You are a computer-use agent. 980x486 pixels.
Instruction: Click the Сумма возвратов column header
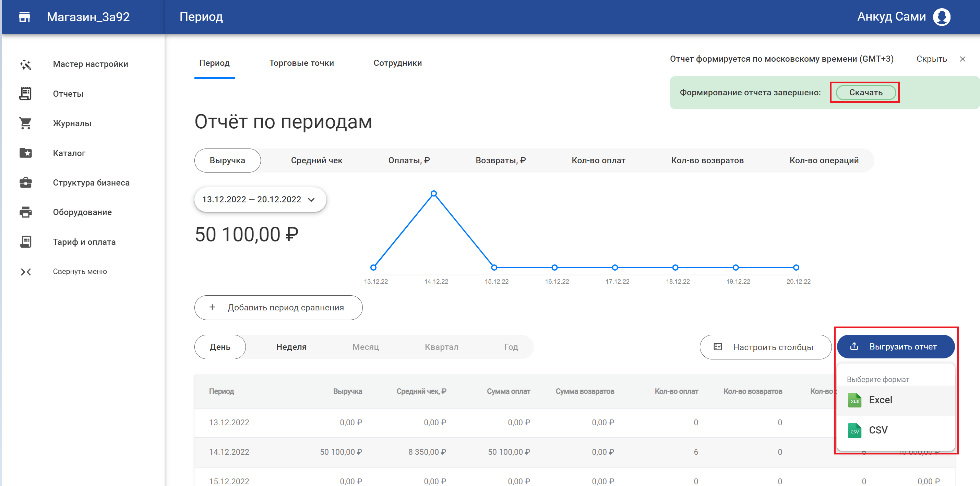click(585, 391)
